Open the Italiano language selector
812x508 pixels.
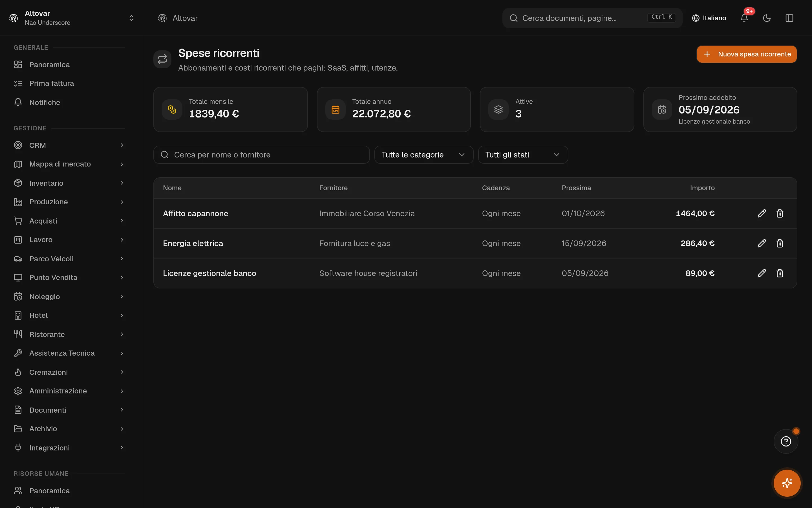[x=709, y=18]
